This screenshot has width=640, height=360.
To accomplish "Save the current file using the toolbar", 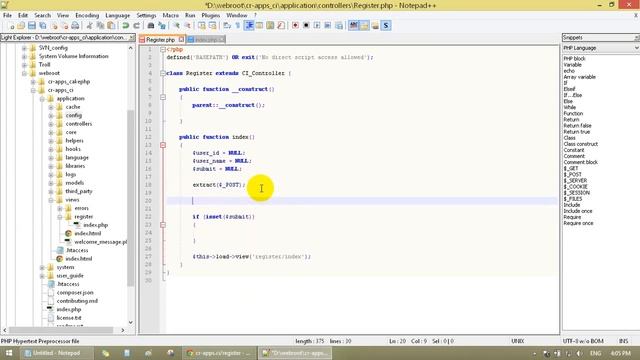I will coord(31,26).
